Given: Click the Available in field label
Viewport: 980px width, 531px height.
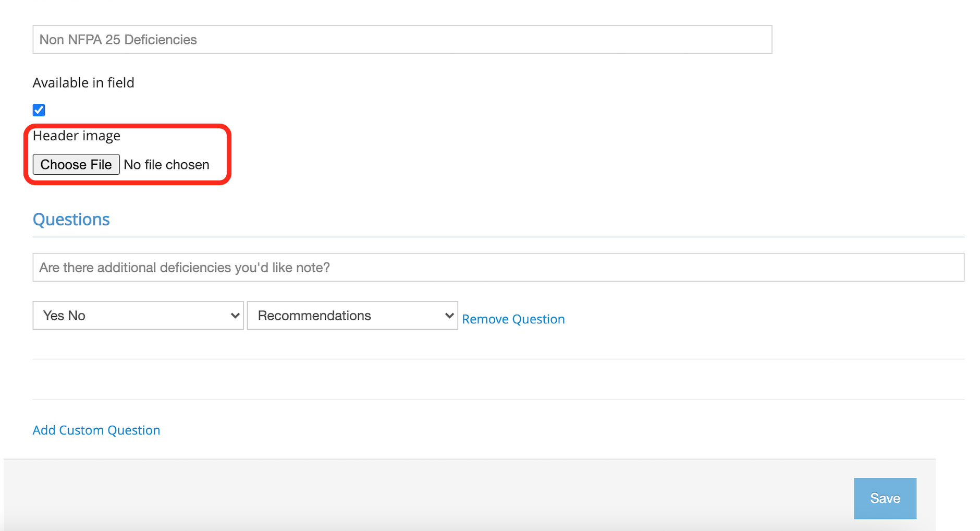Looking at the screenshot, I should 83,83.
